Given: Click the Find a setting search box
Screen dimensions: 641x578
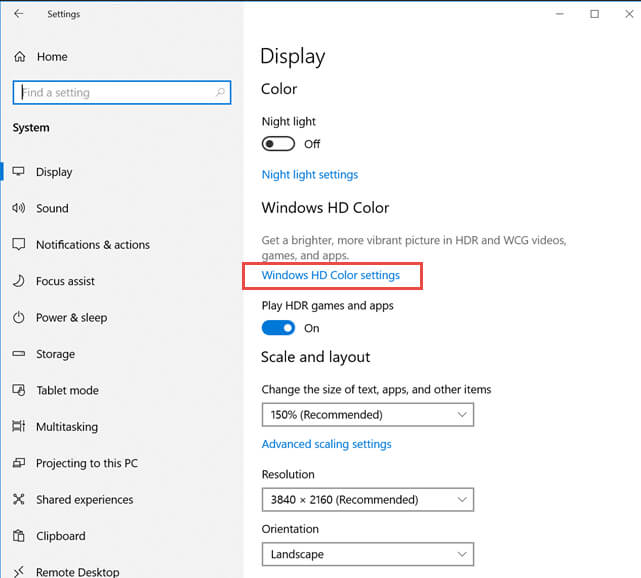Looking at the screenshot, I should [122, 92].
